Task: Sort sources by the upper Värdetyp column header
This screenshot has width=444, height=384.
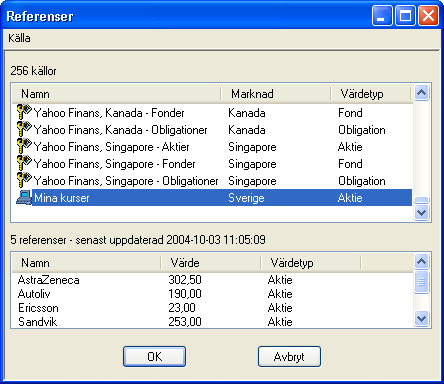Action: point(371,94)
